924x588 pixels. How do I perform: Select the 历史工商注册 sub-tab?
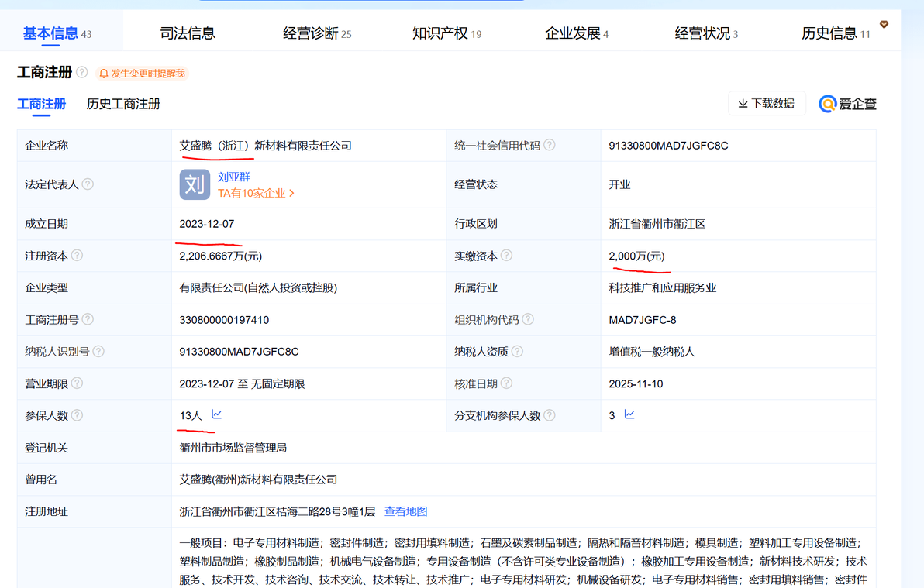tap(123, 105)
